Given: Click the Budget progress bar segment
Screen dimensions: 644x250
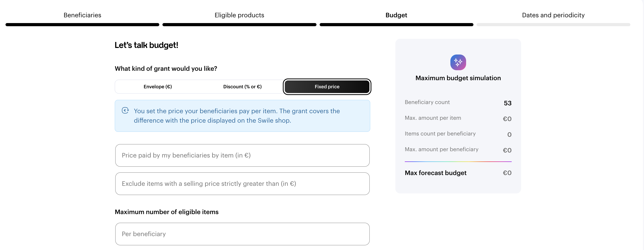Looking at the screenshot, I should (396, 25).
